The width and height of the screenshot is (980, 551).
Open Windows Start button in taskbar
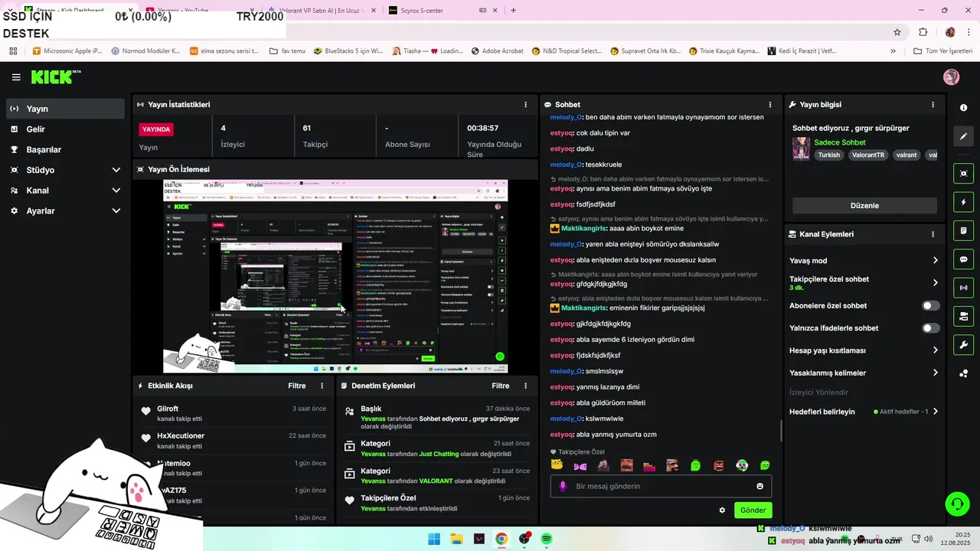434,539
